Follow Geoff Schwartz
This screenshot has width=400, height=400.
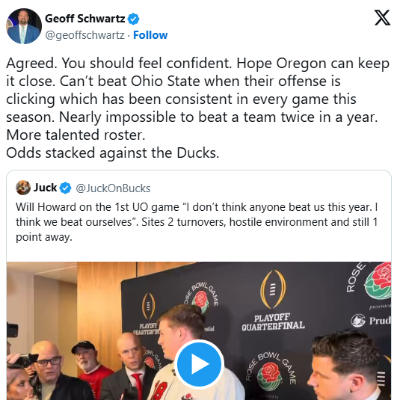click(x=150, y=35)
